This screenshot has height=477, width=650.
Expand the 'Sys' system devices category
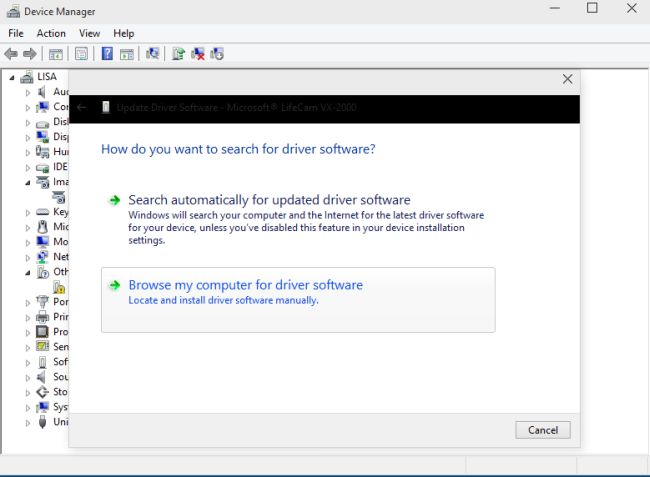click(x=28, y=408)
